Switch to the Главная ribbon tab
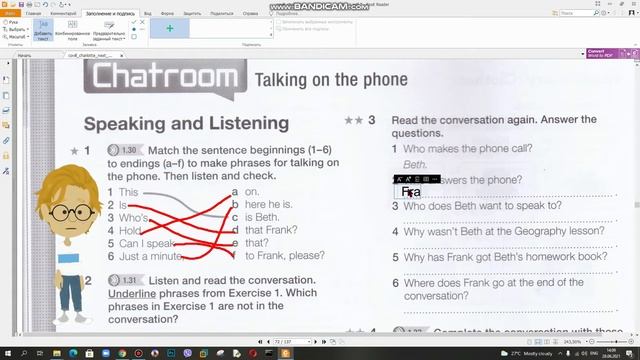 click(33, 13)
